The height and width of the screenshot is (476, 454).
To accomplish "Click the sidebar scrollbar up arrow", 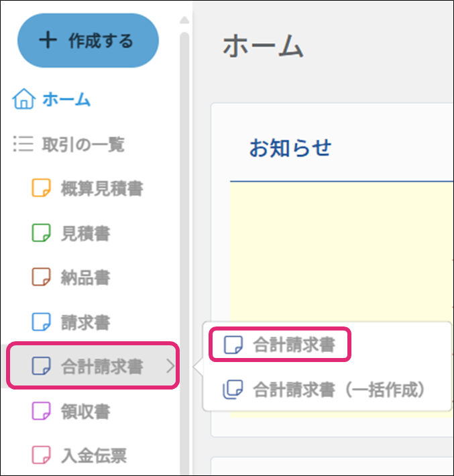I will [x=184, y=20].
